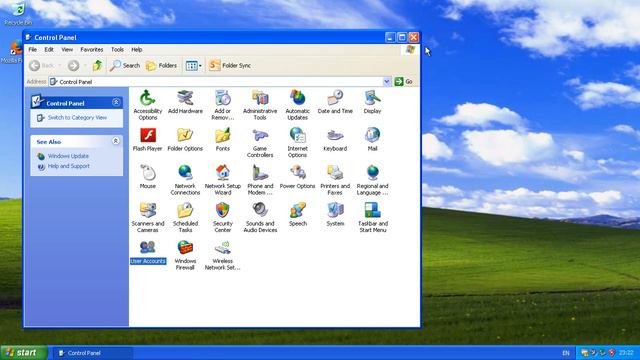Open Help and Support link
Screen dimensions: 640x360
[69, 166]
